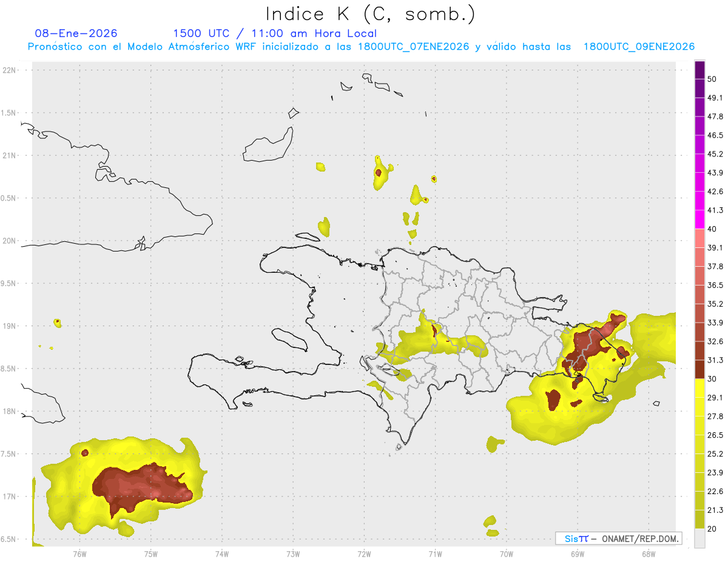
Task: Click the "76W" longitude label
Action: click(x=79, y=554)
